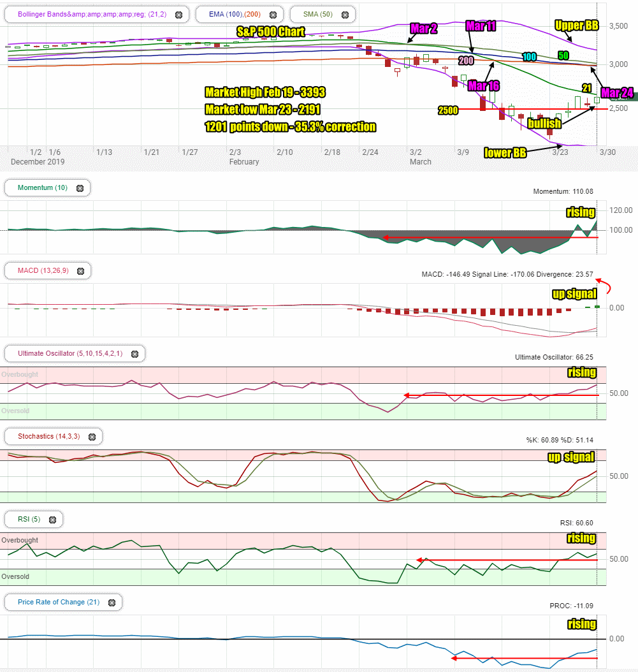Screen dimensions: 638x672
Task: Click the 2/10 date on the time axis
Action: [285, 152]
